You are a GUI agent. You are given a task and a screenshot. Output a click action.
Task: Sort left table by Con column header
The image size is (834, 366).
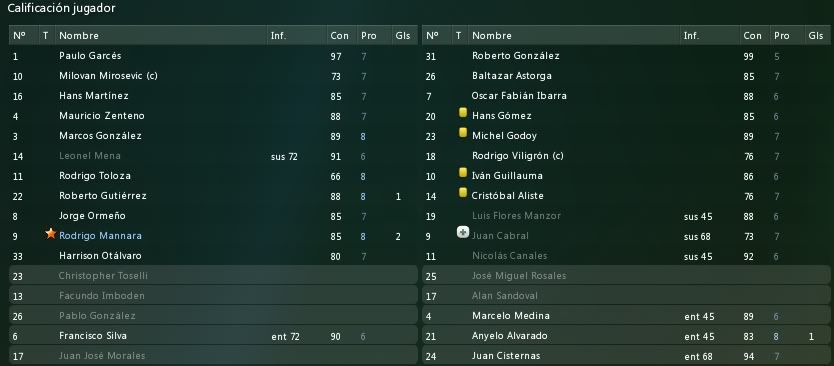pyautogui.click(x=339, y=36)
